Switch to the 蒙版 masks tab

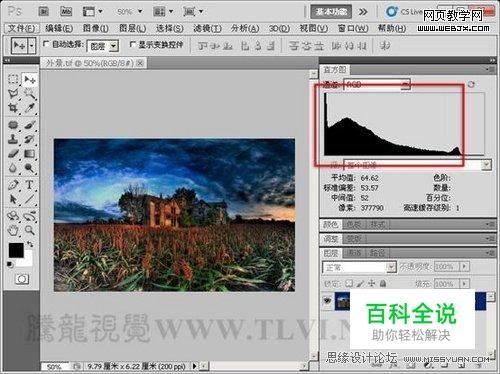coord(354,239)
